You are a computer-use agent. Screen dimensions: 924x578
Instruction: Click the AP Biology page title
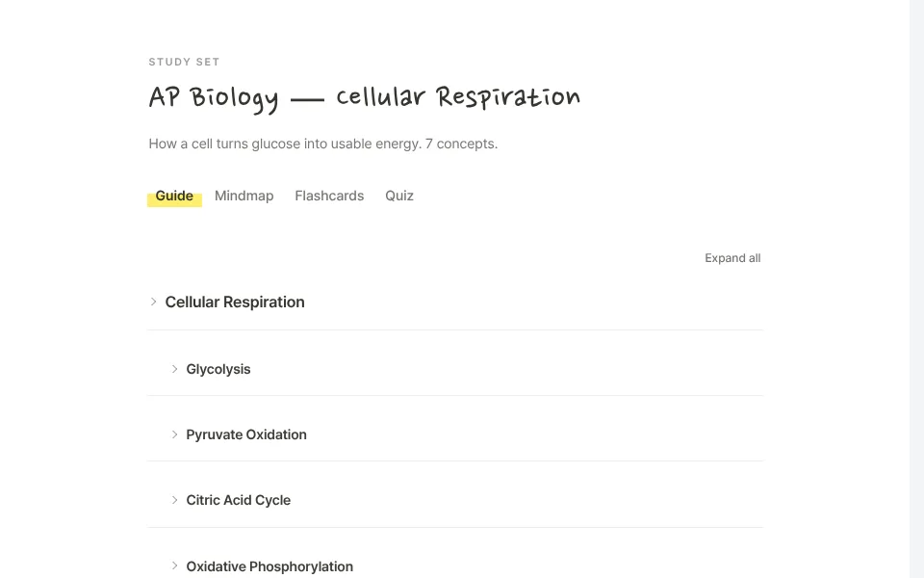(x=364, y=98)
